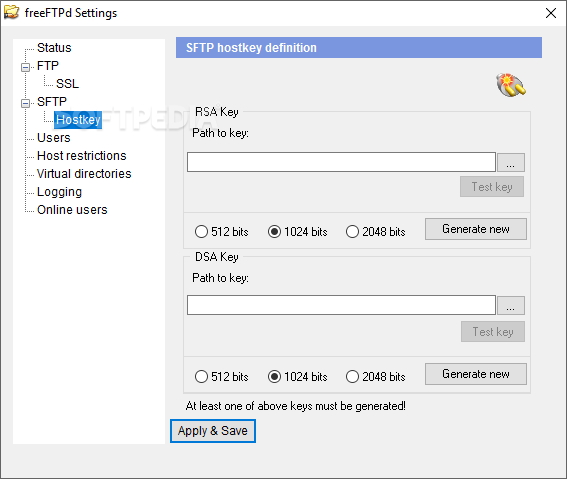The height and width of the screenshot is (479, 567).
Task: Close the freeFTPd Settings window
Action: click(x=551, y=13)
